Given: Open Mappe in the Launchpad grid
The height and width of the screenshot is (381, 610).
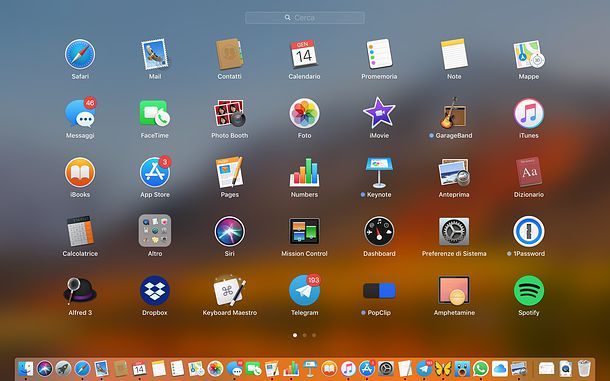Looking at the screenshot, I should pos(529,54).
